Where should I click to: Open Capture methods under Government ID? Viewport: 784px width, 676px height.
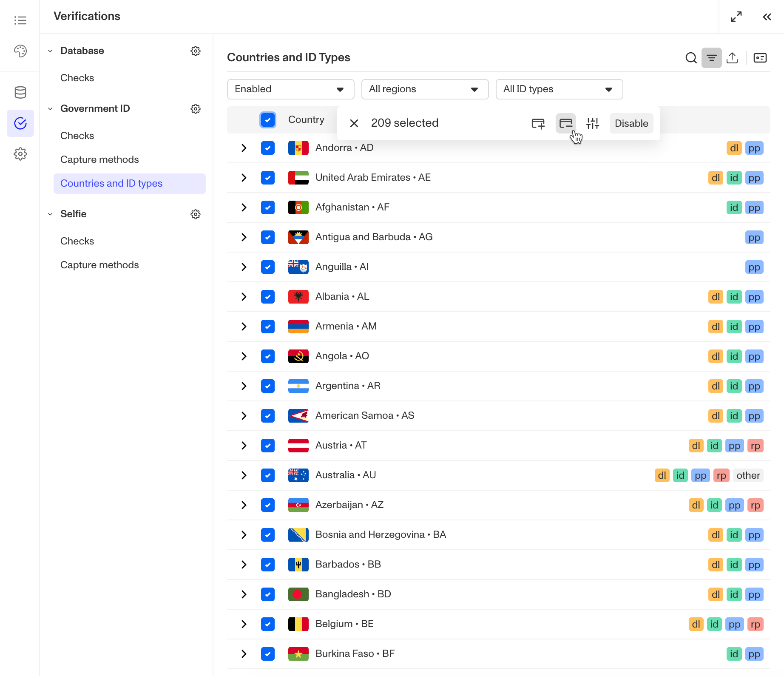[99, 160]
